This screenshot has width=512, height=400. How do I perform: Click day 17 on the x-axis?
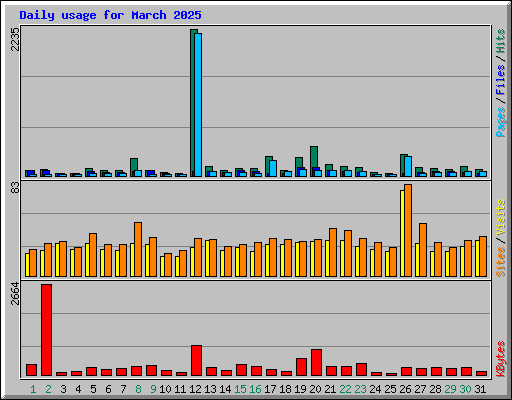click(x=270, y=389)
